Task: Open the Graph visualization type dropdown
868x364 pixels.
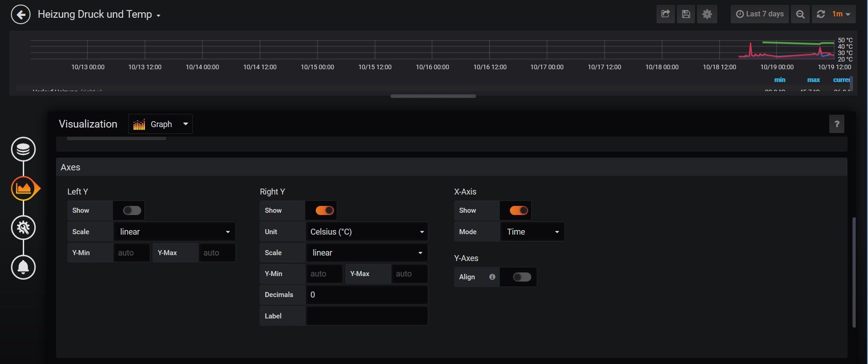Action: [160, 124]
